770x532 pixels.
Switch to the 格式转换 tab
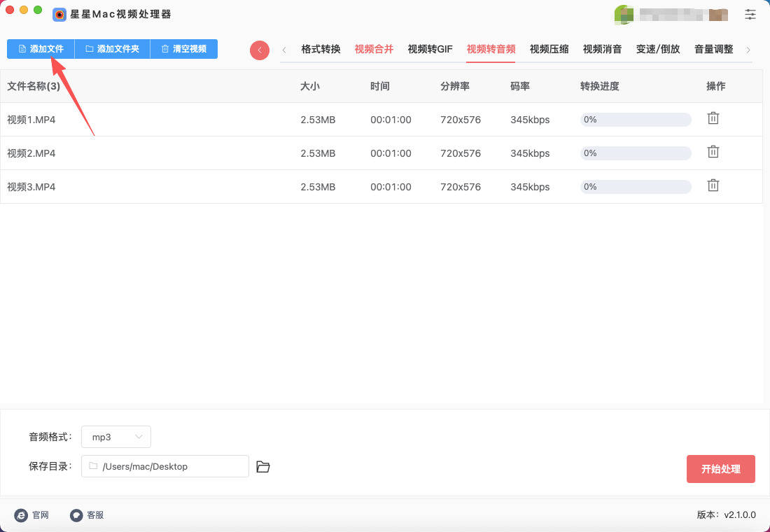pyautogui.click(x=321, y=49)
